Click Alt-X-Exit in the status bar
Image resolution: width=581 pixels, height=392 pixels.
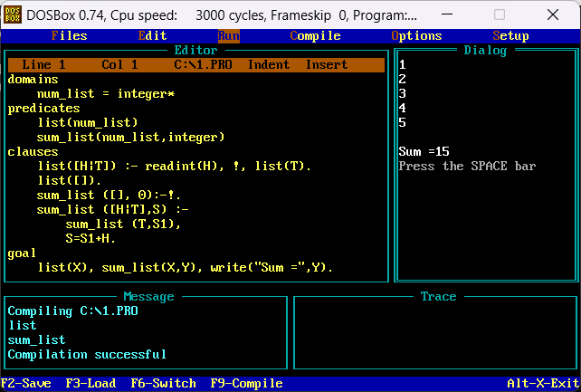[x=543, y=384]
